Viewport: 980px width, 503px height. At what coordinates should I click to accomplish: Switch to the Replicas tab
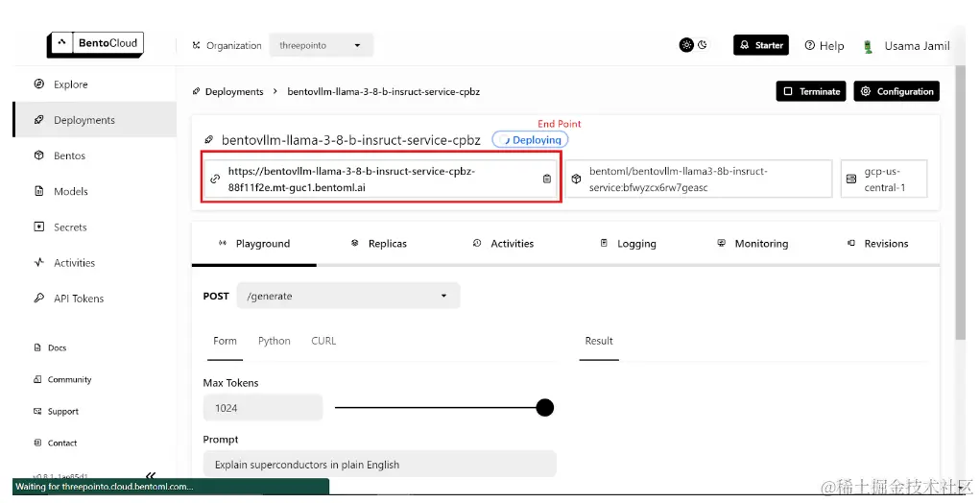point(379,244)
